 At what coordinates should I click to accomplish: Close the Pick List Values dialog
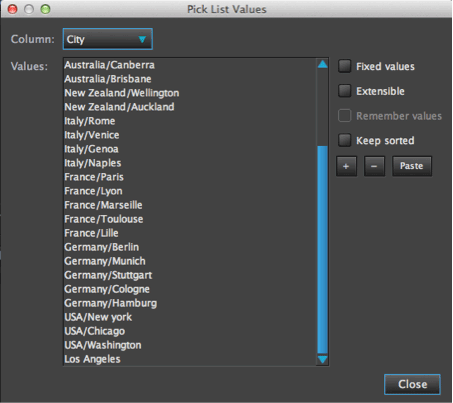click(x=412, y=384)
